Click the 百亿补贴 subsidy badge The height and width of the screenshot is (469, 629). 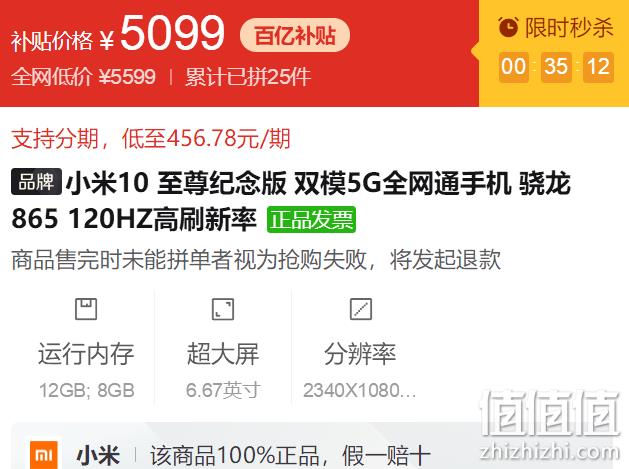point(295,35)
